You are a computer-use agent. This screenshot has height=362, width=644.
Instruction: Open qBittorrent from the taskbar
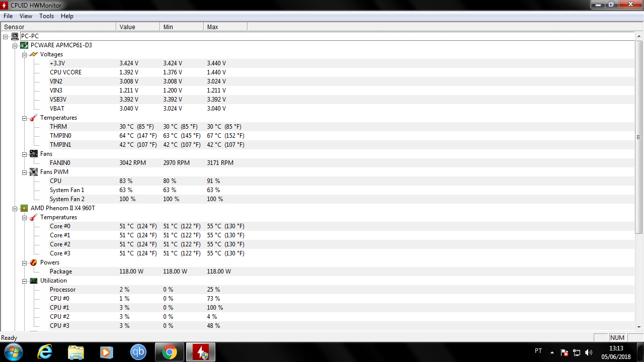pos(138,352)
